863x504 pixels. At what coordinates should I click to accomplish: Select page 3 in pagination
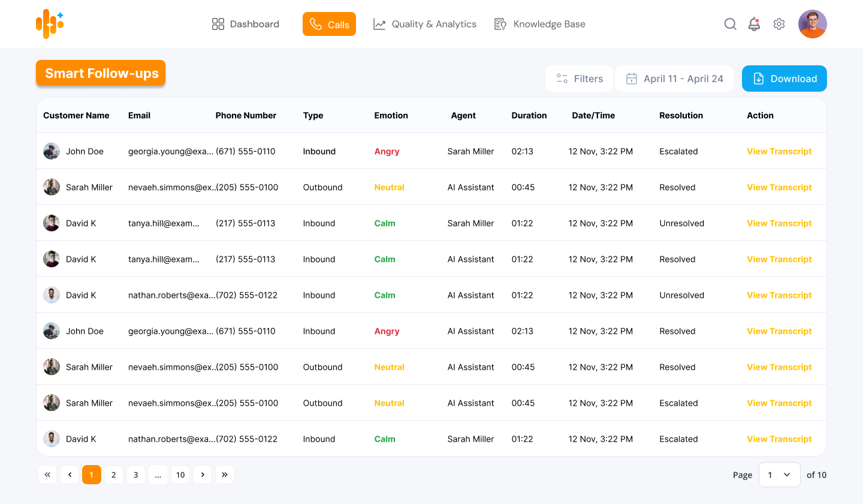tap(136, 475)
